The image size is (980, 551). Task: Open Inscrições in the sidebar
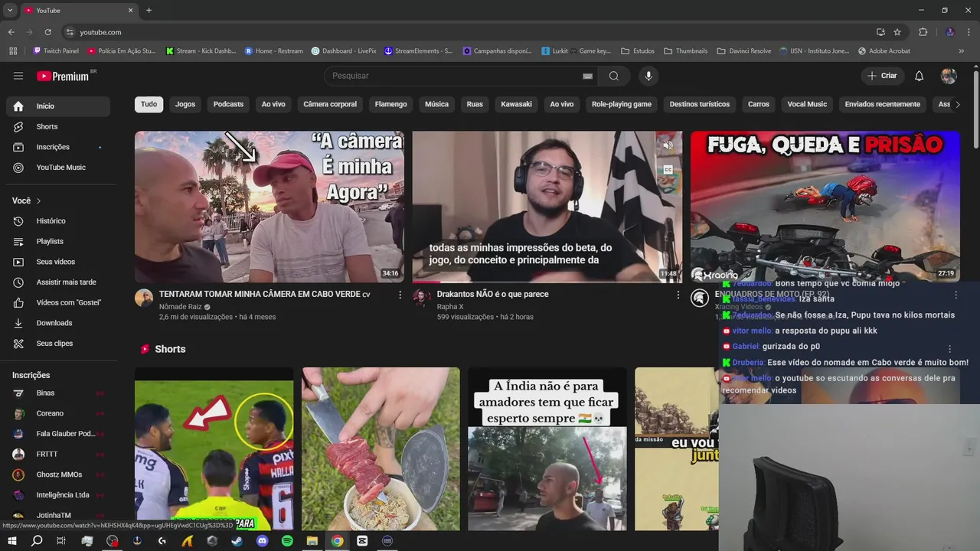58,147
